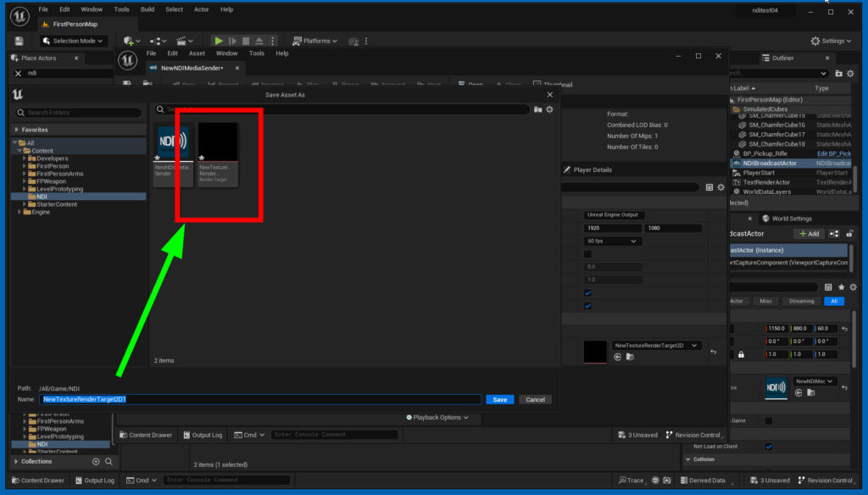The image size is (868, 495).
Task: Browse to NewTextureRenderTarget2D asset with folder icon
Action: tap(629, 357)
